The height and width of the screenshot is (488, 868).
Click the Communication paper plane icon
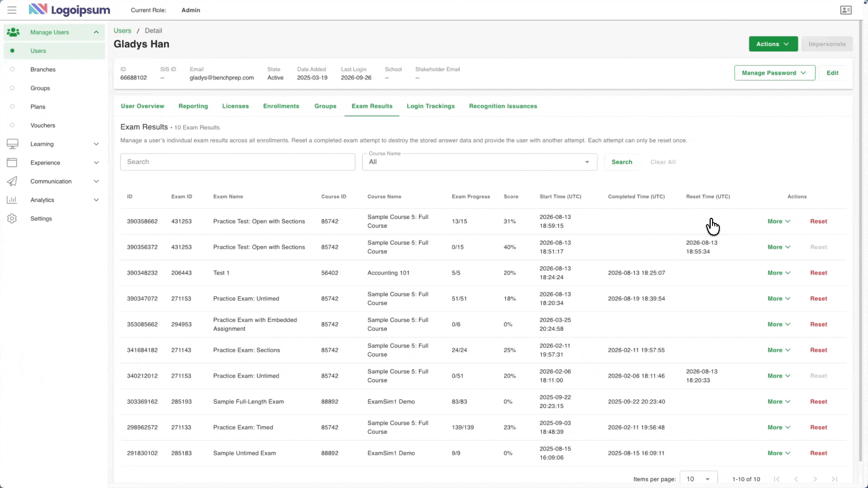tap(12, 181)
